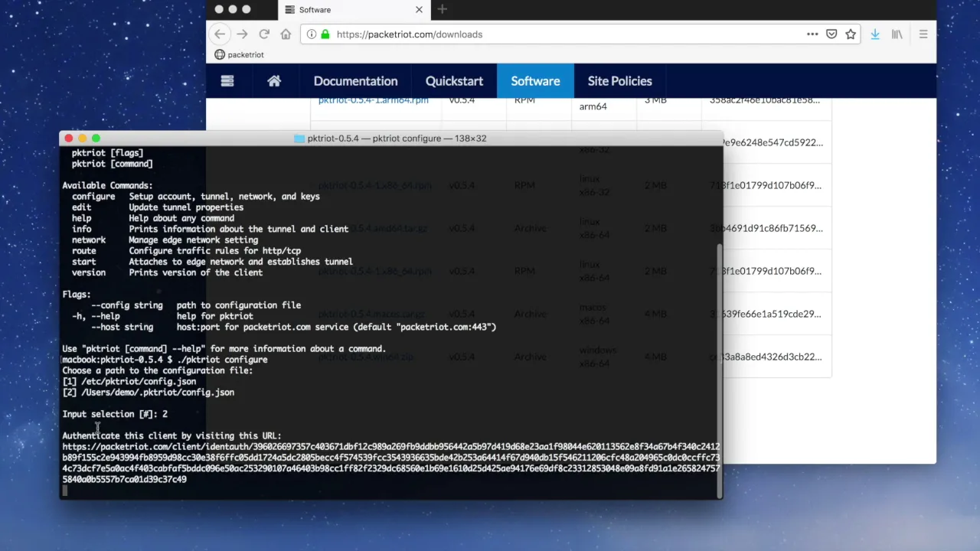Open Site Policies nav item
Viewport: 980px width, 551px height.
tap(619, 81)
